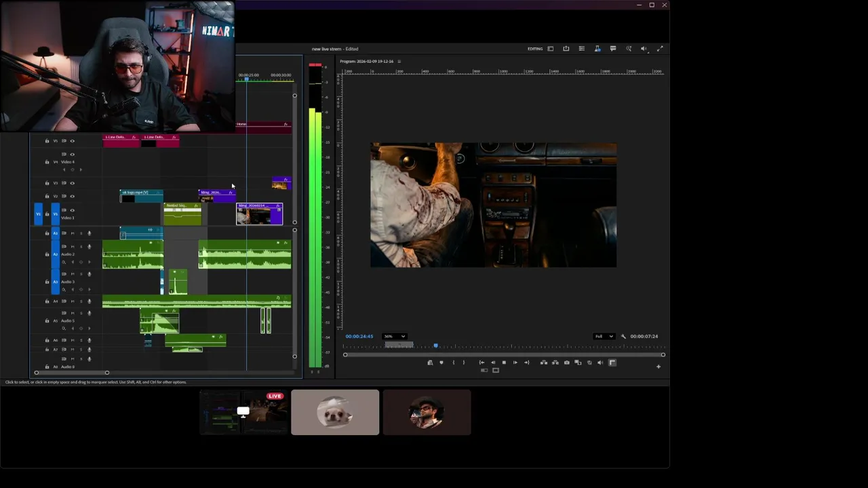Click the Lift button
868x488 pixels.
[x=544, y=363]
